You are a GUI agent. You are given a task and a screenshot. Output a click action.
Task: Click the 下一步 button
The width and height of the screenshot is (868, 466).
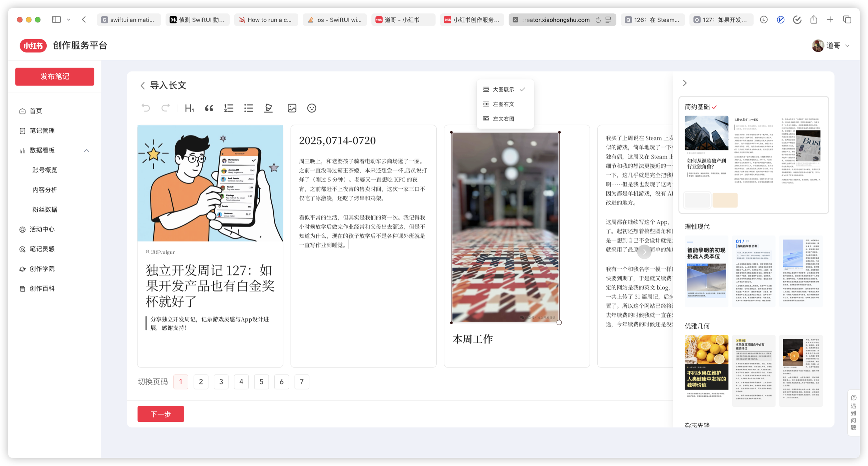point(161,414)
